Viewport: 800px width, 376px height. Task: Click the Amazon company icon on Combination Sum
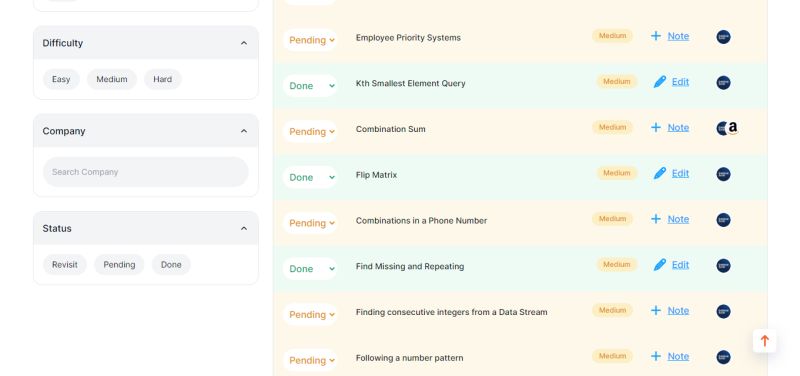coord(733,128)
